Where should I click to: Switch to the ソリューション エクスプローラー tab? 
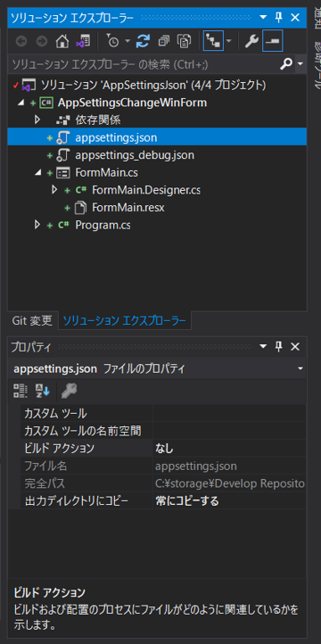point(124,320)
